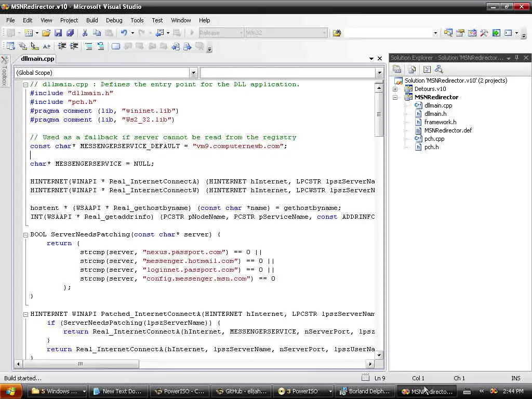Open the Toolbox hammer-and-wrench icon
The image size is (532, 399).
484,33
